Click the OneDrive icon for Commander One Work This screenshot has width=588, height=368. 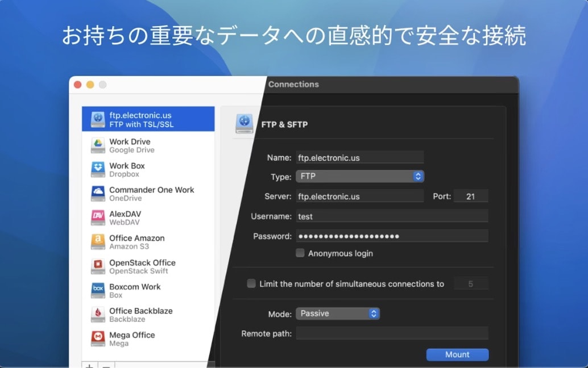point(98,194)
